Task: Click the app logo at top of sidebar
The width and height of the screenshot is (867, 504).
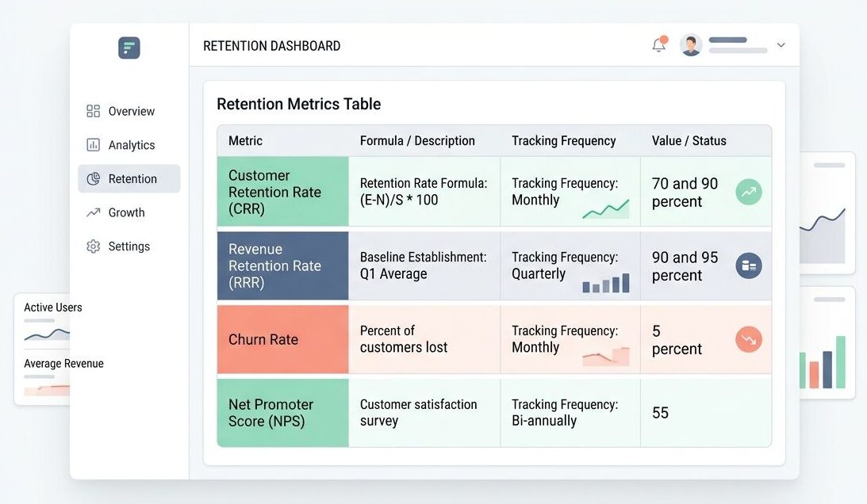Action: coord(129,48)
